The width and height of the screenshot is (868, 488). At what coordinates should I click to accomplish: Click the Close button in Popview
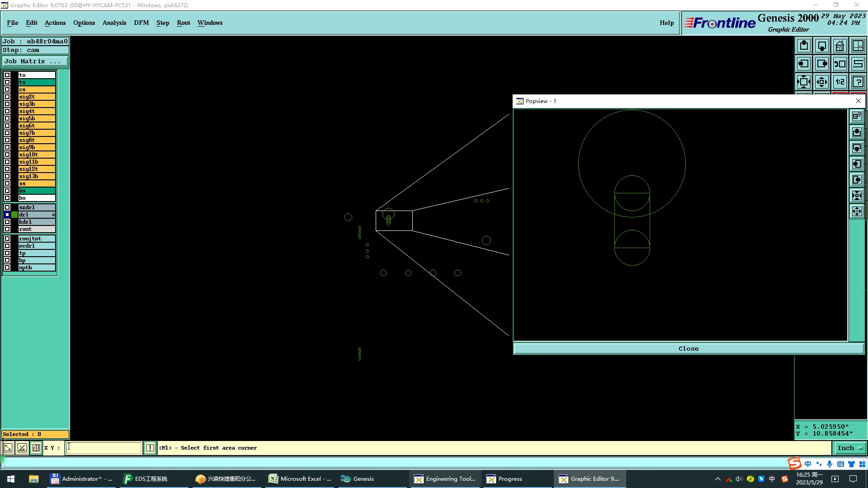(688, 348)
